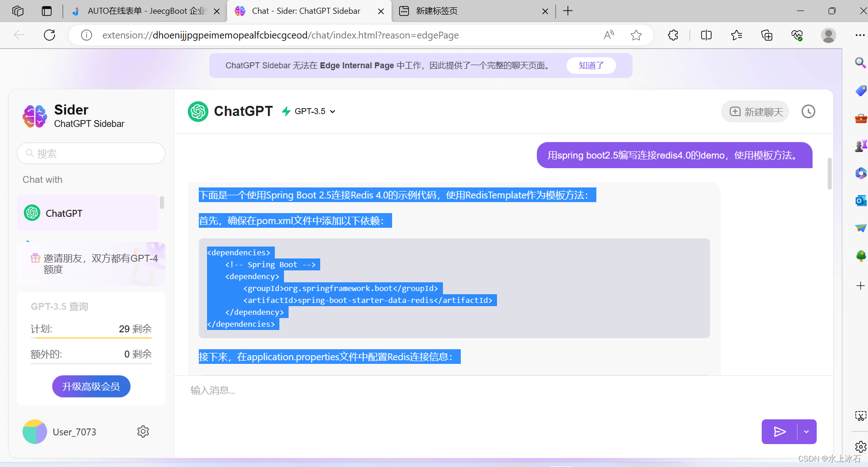Open the sidebar Search icon
The height and width of the screenshot is (467, 868).
861,62
